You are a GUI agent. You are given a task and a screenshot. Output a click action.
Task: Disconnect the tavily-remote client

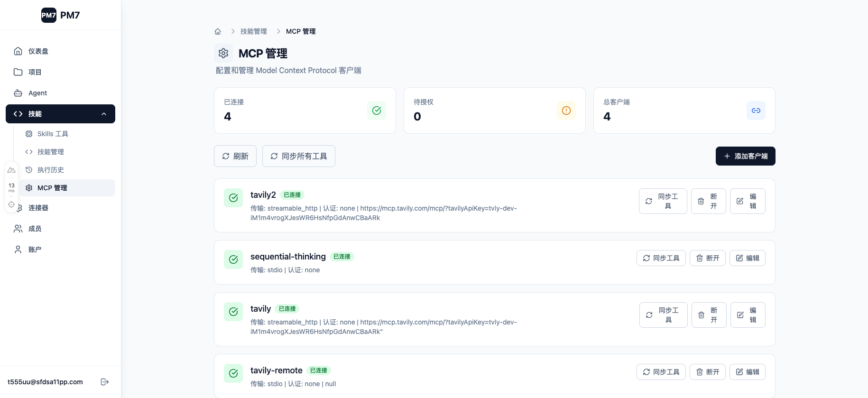coord(708,372)
